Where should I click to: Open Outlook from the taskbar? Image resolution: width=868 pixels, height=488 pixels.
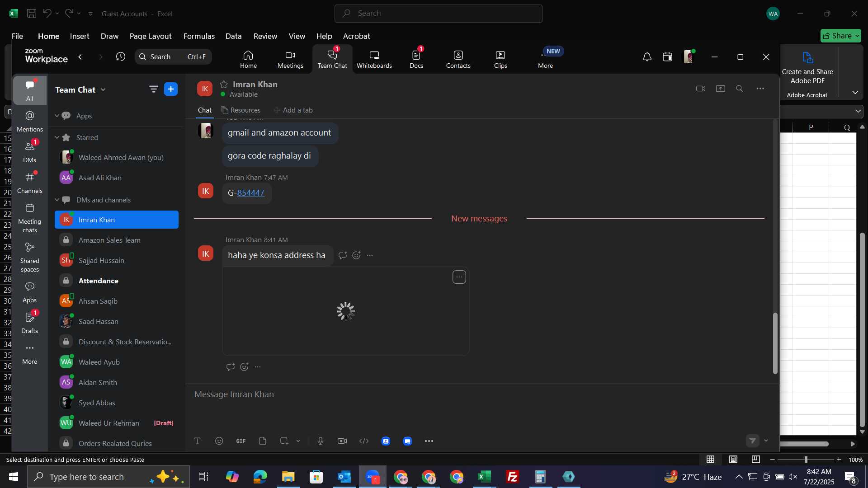click(x=344, y=477)
